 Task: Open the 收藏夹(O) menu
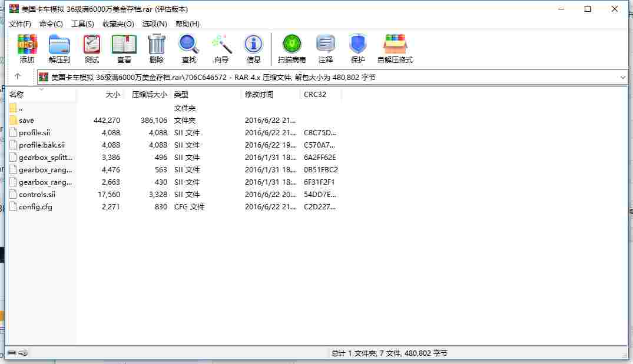click(x=118, y=24)
